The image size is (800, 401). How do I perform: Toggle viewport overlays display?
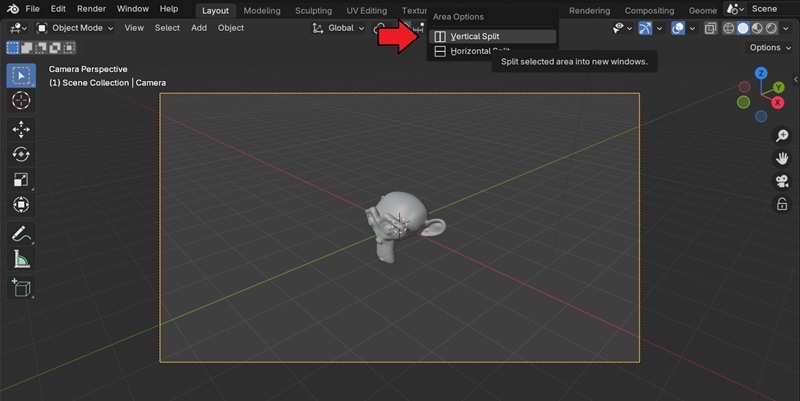click(x=678, y=28)
